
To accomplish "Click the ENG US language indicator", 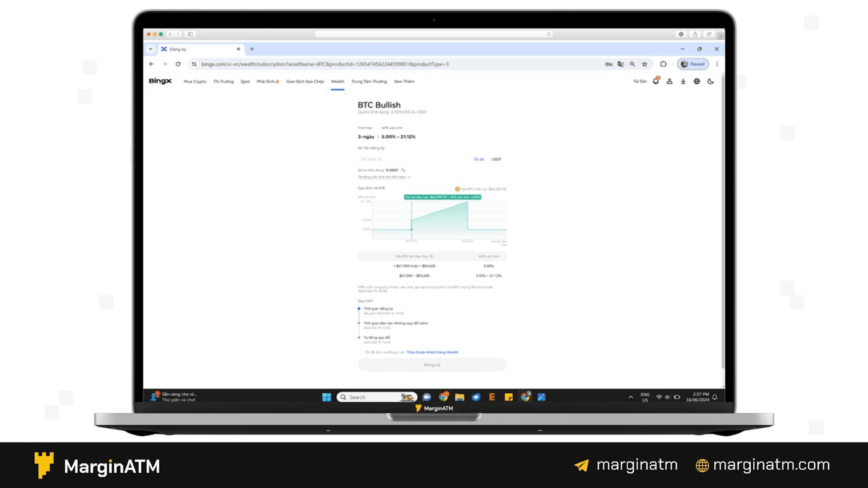I will [645, 397].
